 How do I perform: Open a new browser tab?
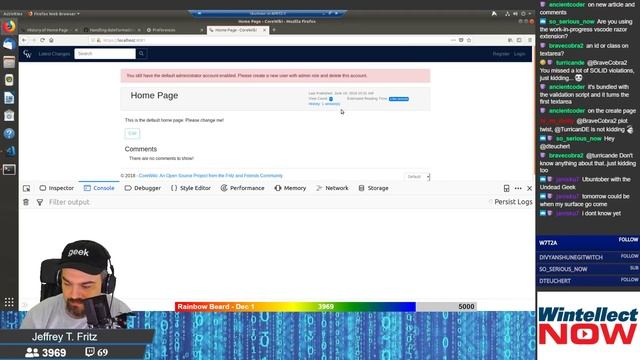(274, 30)
